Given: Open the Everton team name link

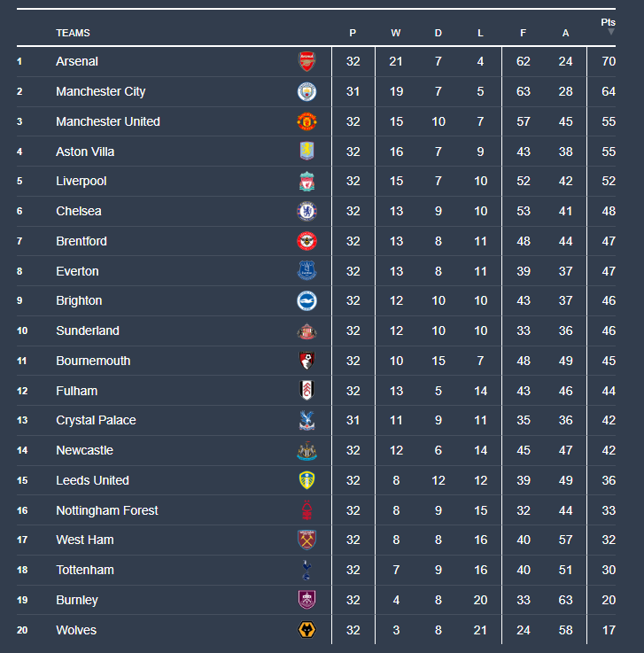Looking at the screenshot, I should coord(77,271).
